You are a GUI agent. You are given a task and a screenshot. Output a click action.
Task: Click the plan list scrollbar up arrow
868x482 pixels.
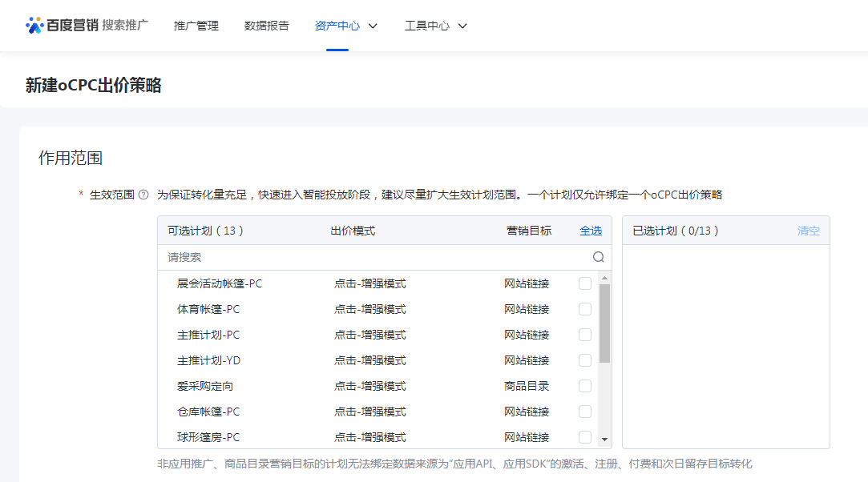point(604,278)
